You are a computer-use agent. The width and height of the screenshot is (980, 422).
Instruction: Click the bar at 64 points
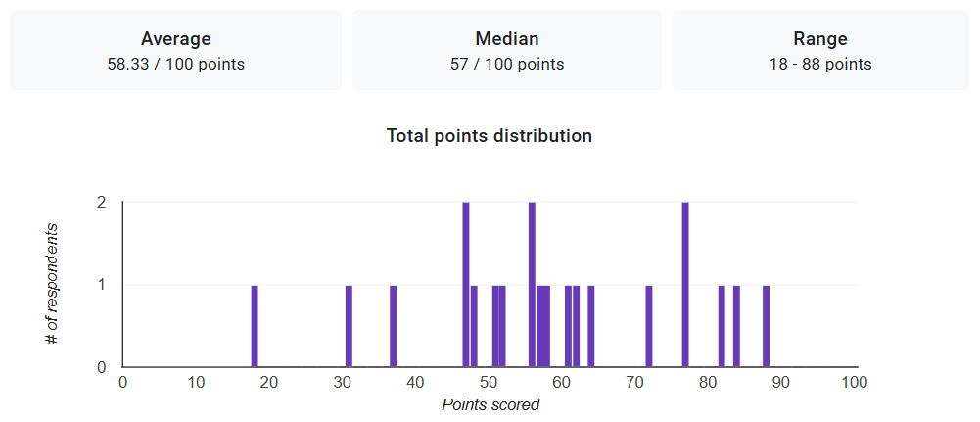[x=590, y=327]
